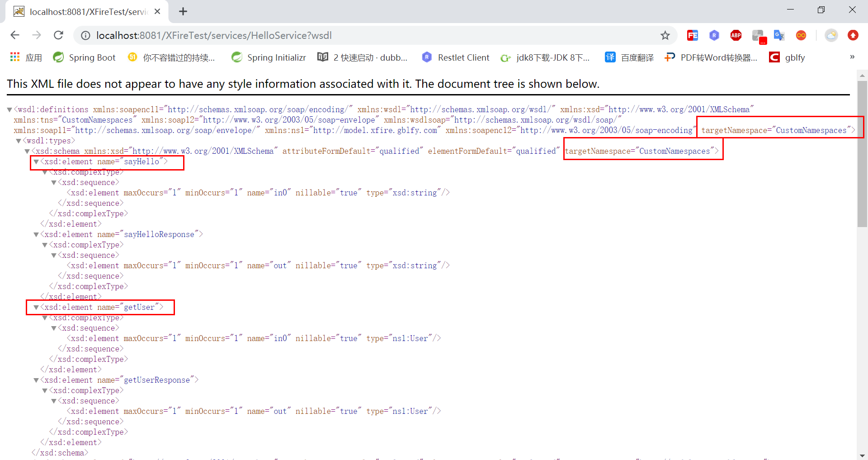Click the name="out" xsd:string element line
This screenshot has width=868, height=460.
pos(258,266)
